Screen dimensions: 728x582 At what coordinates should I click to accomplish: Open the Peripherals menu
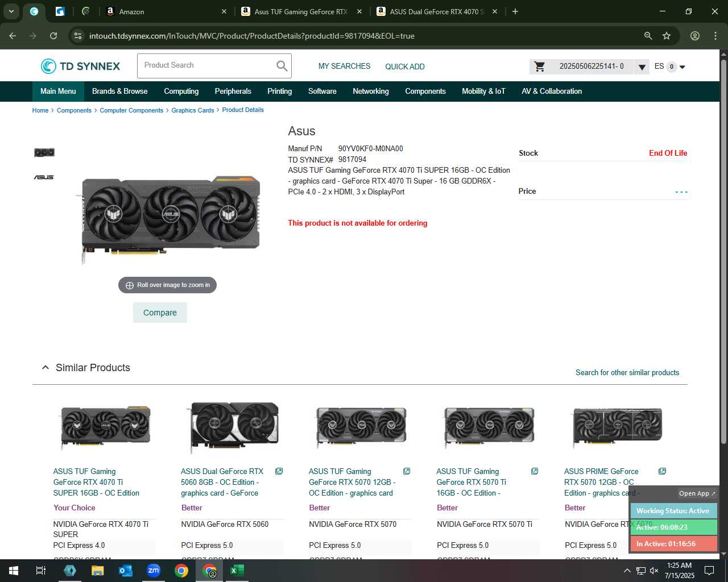click(x=233, y=91)
